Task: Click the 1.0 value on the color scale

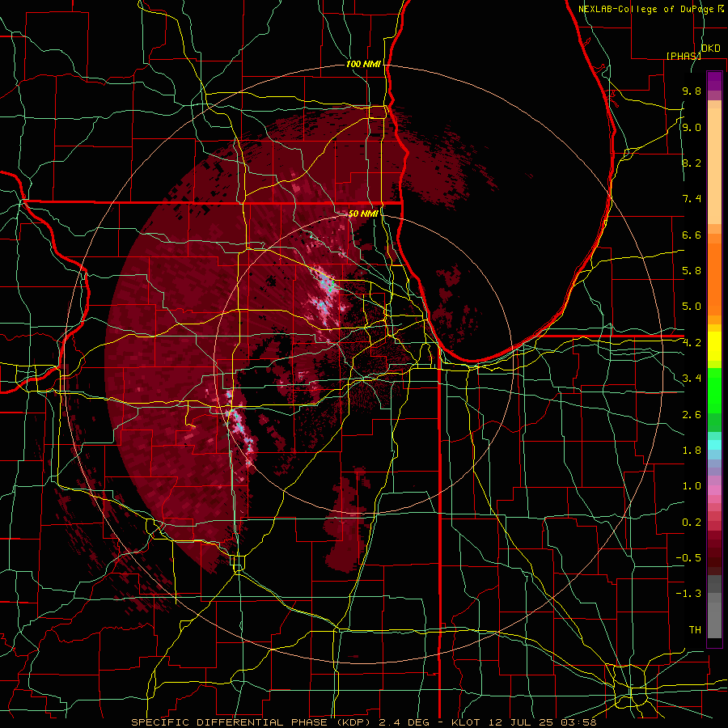Action: coord(692,486)
